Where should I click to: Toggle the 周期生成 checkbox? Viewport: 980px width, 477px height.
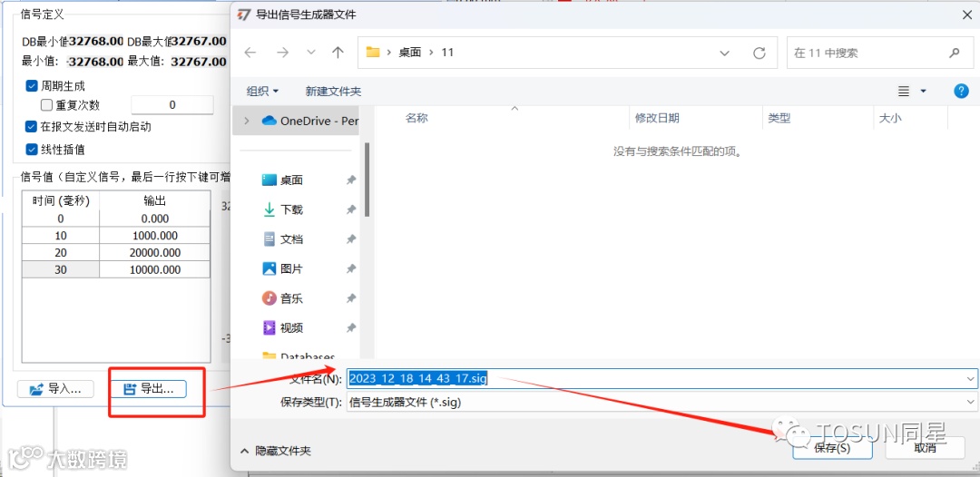coord(31,86)
